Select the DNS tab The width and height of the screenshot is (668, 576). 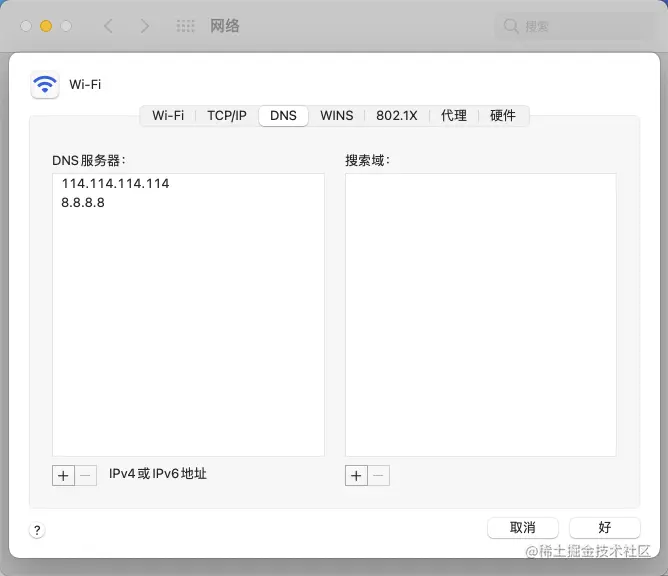tap(283, 115)
